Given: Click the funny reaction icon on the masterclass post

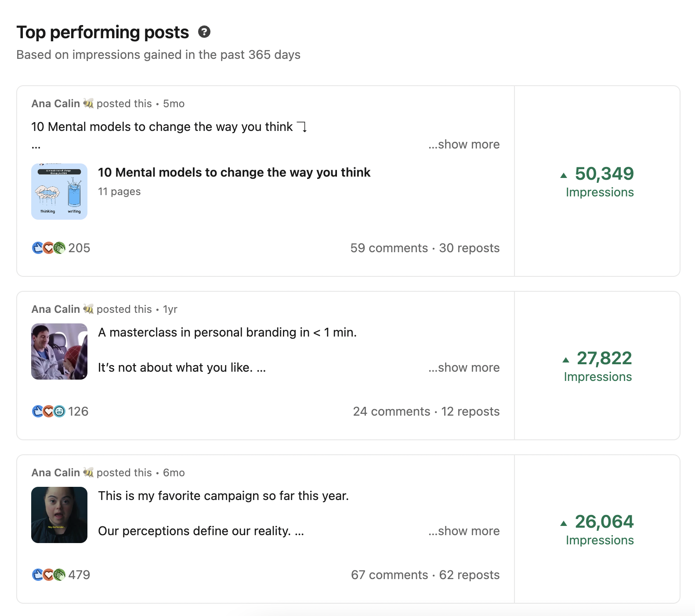Looking at the screenshot, I should click(58, 411).
